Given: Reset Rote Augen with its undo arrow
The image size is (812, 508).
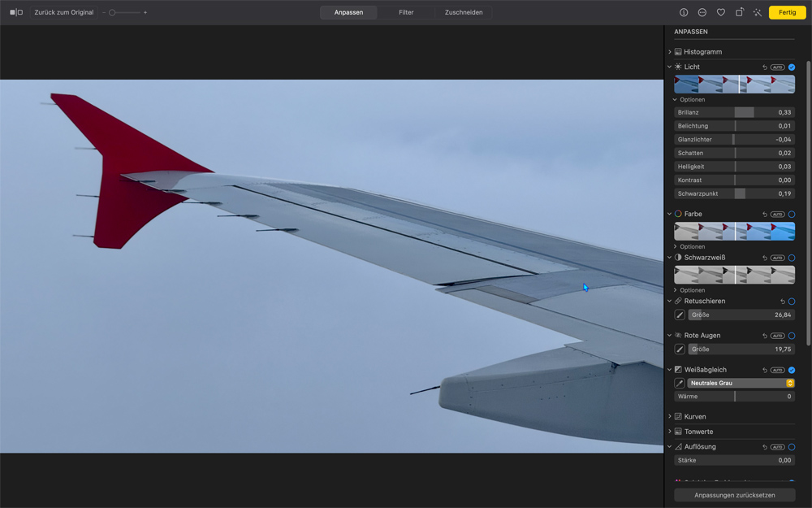Looking at the screenshot, I should pyautogui.click(x=764, y=336).
